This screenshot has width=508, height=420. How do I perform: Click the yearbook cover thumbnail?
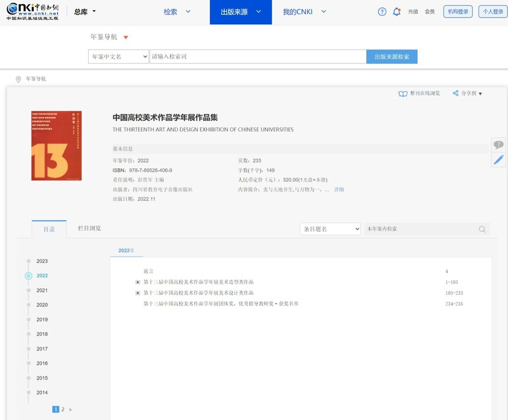[x=56, y=145]
